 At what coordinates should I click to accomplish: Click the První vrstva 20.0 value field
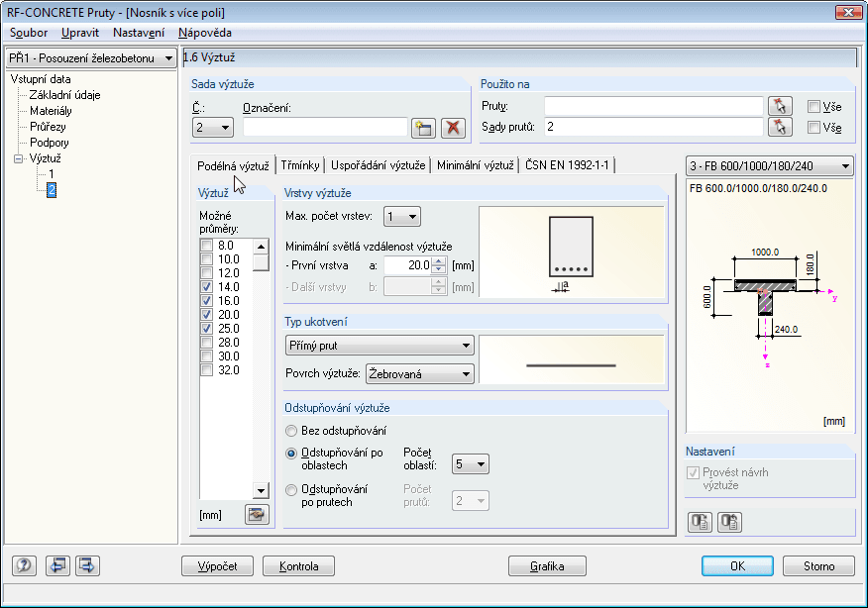pos(408,265)
